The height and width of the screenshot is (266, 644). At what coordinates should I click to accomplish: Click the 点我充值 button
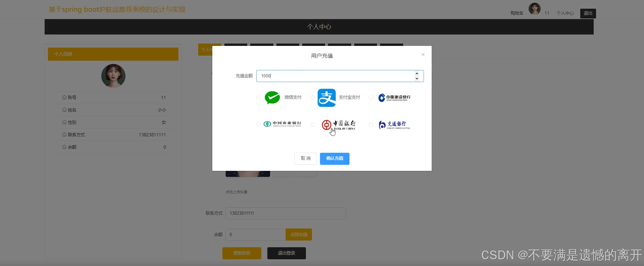click(x=299, y=235)
